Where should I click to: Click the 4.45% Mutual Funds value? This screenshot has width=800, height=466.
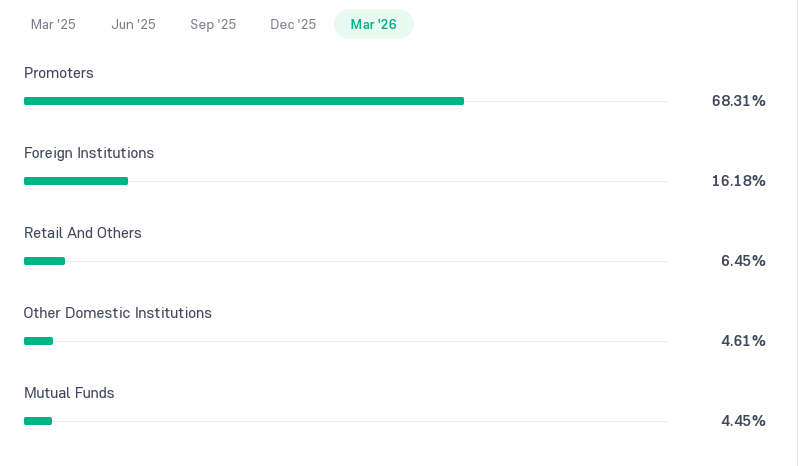[x=743, y=421]
